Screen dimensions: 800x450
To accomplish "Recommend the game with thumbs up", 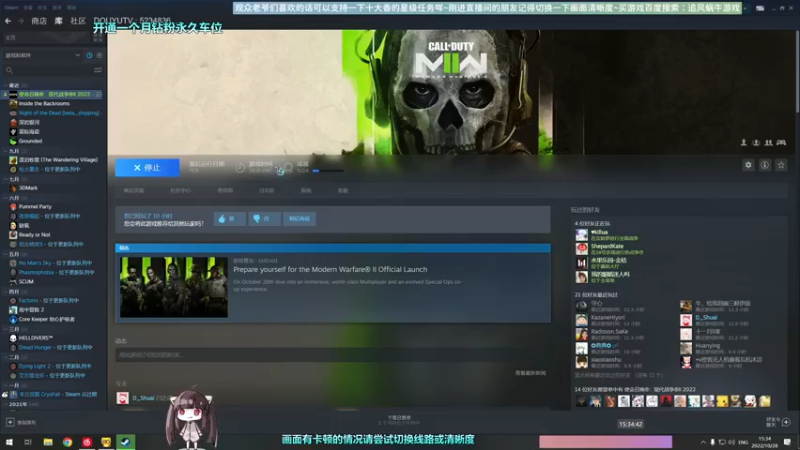I will [230, 219].
